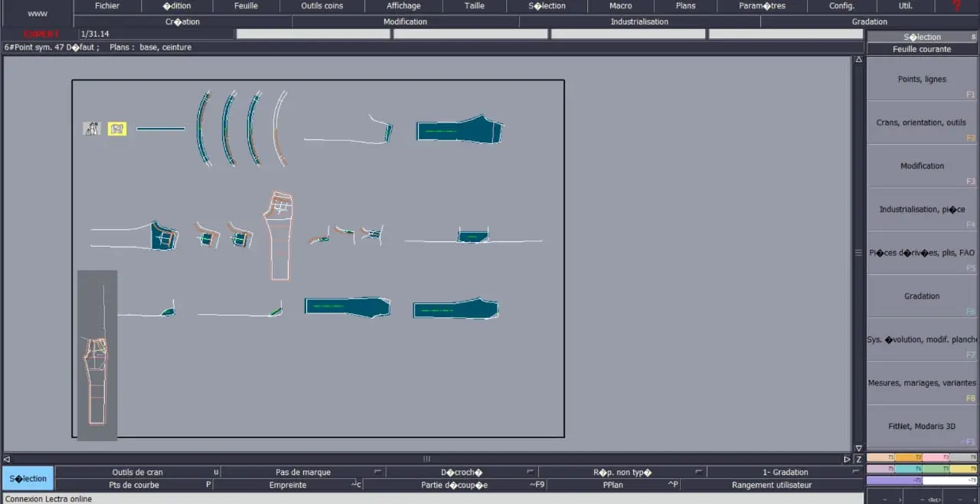Viewport: 980px width, 504px height.
Task: Open the Fichier menu
Action: coord(106,5)
